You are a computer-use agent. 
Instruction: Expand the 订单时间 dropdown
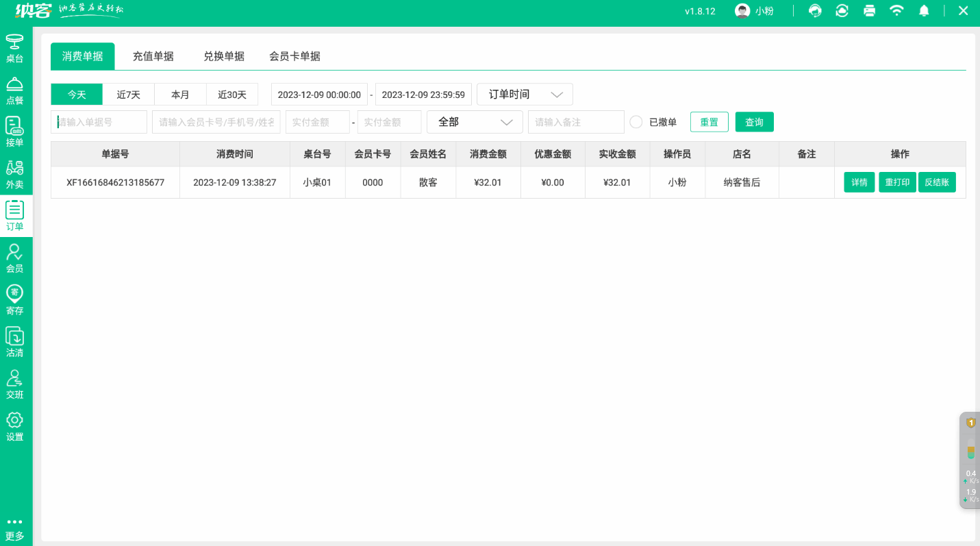[x=524, y=94]
